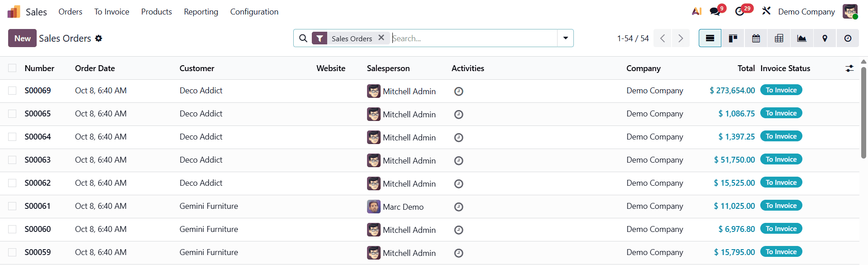Open the conversations chat icon
Screen dimensions: 868x265
(x=715, y=11)
